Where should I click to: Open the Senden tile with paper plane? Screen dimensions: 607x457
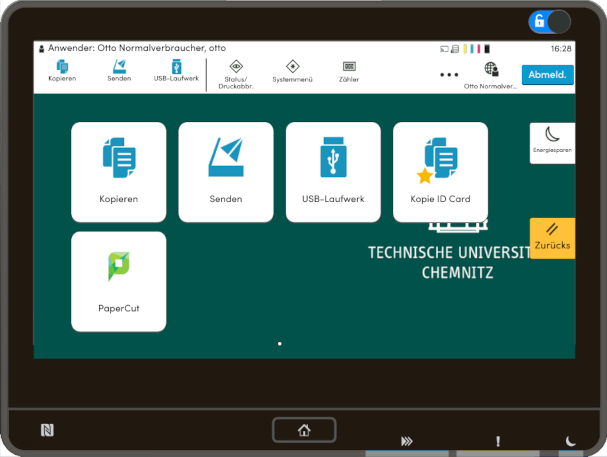pyautogui.click(x=225, y=171)
